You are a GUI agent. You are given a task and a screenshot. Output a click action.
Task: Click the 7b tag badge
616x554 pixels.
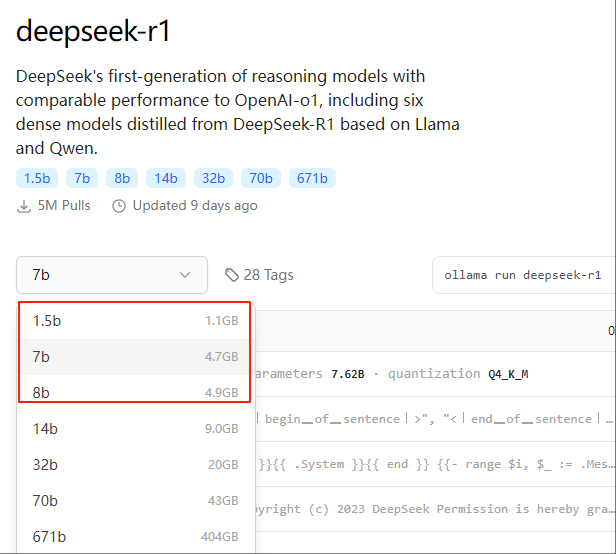tap(82, 178)
